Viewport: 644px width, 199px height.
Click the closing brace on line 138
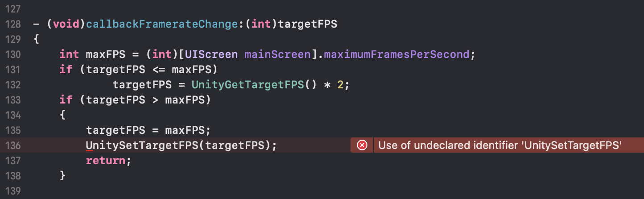click(62, 175)
